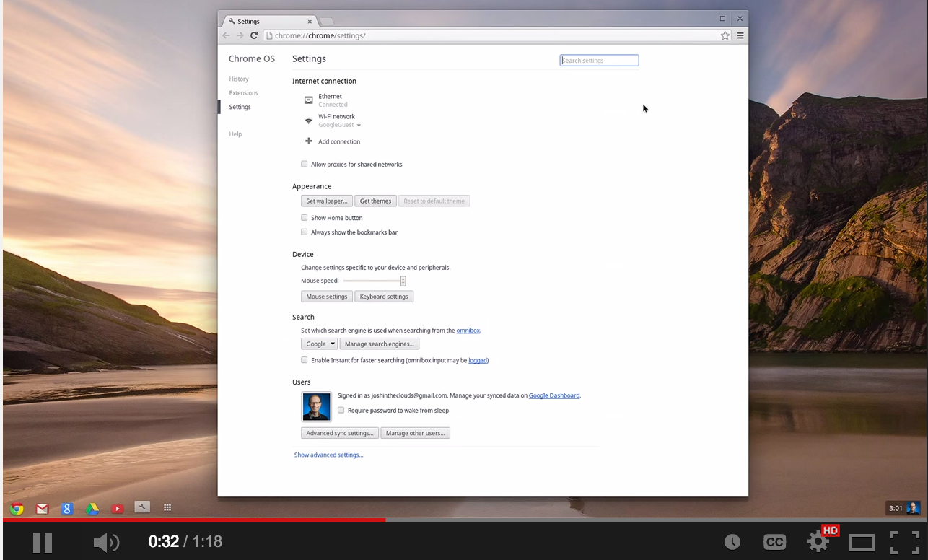Open the Google search engine dropdown
Image resolution: width=928 pixels, height=560 pixels.
coord(319,344)
